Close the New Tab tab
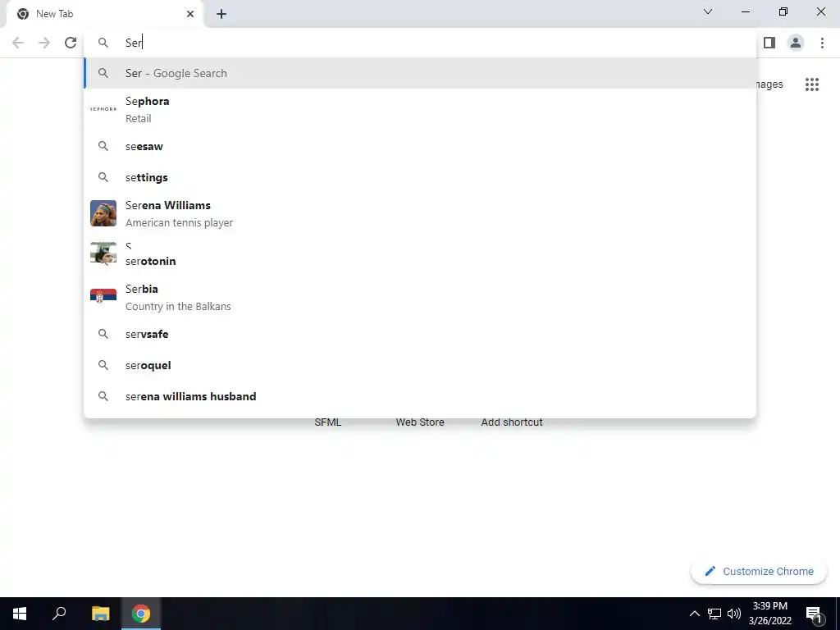This screenshot has height=630, width=840. (x=190, y=14)
